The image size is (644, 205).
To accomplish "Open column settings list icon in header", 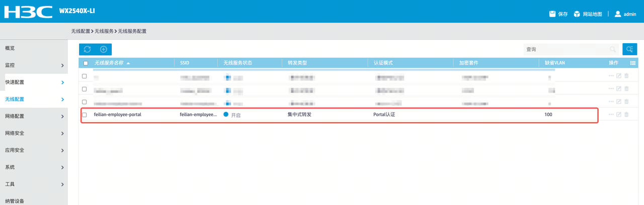I will pos(633,63).
